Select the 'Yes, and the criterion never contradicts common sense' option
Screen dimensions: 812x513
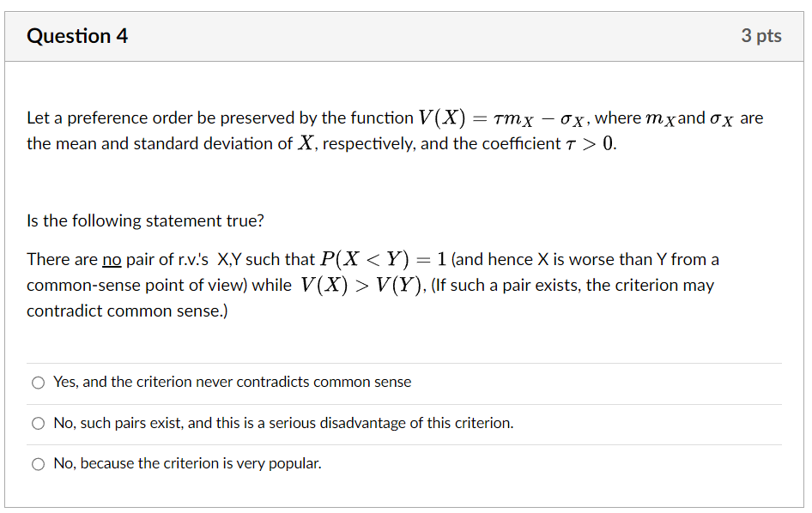(232, 382)
